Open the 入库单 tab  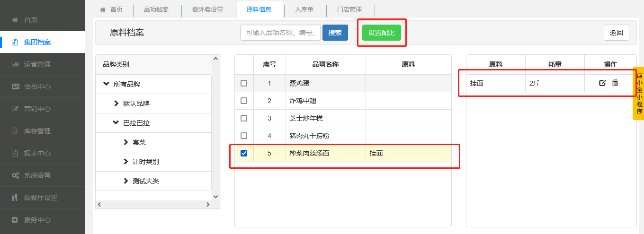pos(304,9)
